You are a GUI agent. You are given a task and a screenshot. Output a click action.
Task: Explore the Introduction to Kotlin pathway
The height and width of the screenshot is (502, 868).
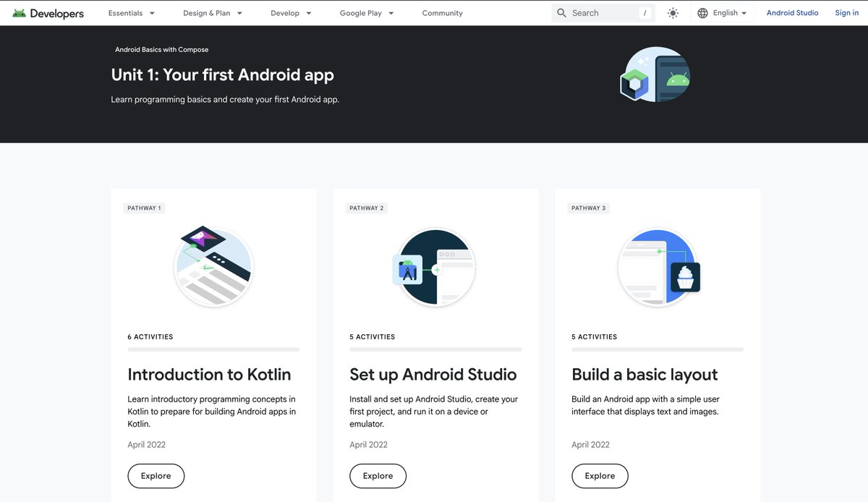pos(156,476)
